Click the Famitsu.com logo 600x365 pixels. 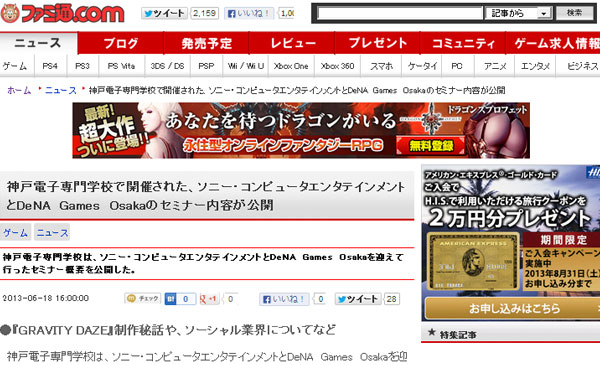tap(62, 13)
